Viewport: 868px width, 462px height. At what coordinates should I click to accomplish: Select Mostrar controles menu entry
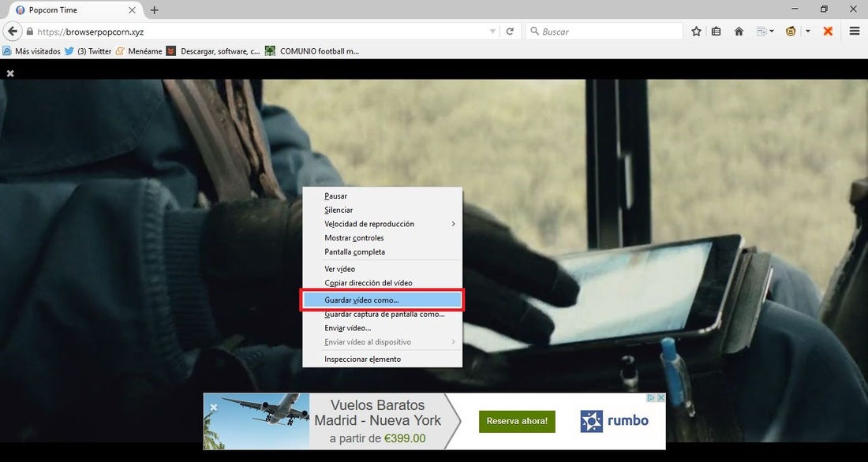382,238
